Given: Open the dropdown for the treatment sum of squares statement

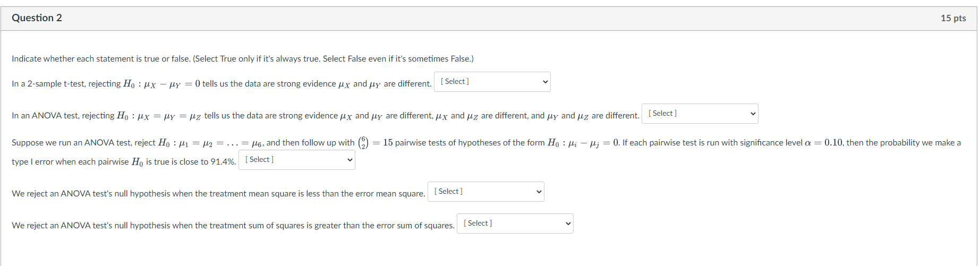Looking at the screenshot, I should (515, 224).
